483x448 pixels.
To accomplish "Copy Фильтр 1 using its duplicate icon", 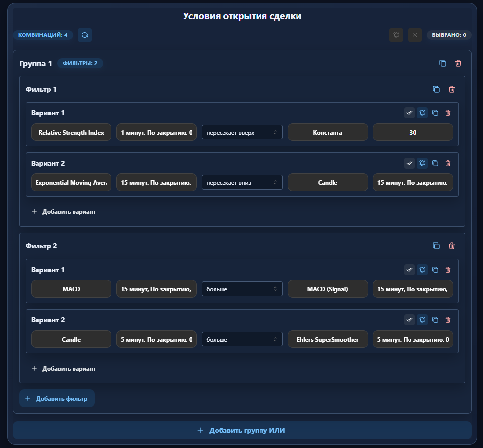I will [x=436, y=89].
